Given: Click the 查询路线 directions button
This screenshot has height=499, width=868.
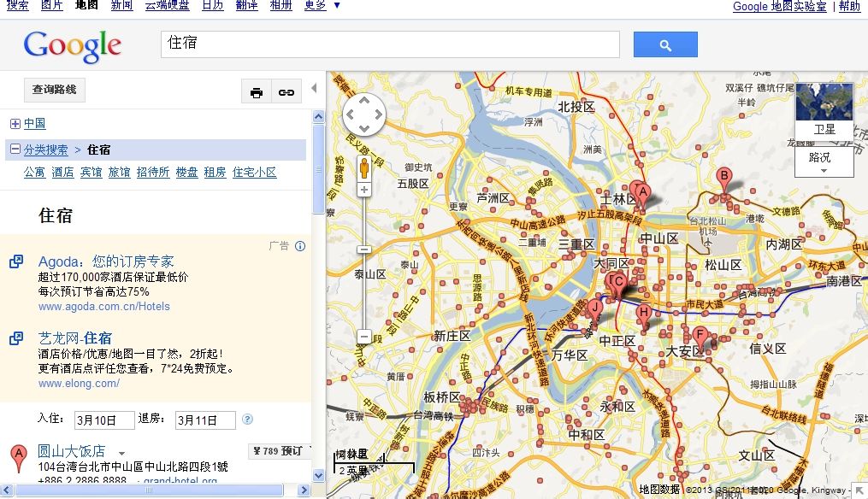Looking at the screenshot, I should [54, 90].
